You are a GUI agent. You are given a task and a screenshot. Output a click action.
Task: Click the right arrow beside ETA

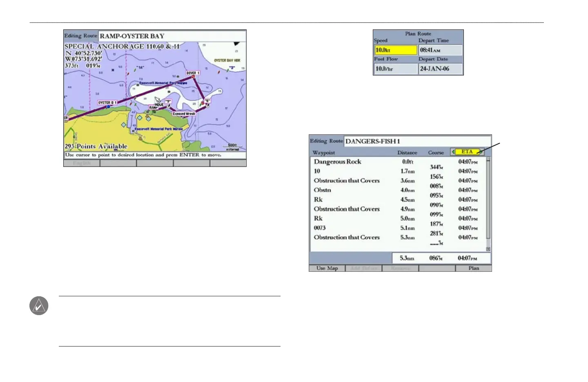click(481, 152)
